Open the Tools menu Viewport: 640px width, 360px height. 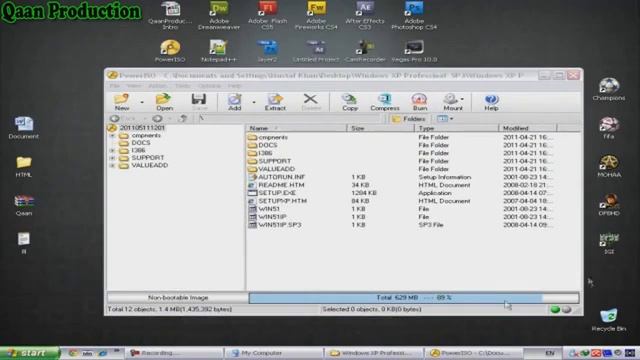coord(183,86)
